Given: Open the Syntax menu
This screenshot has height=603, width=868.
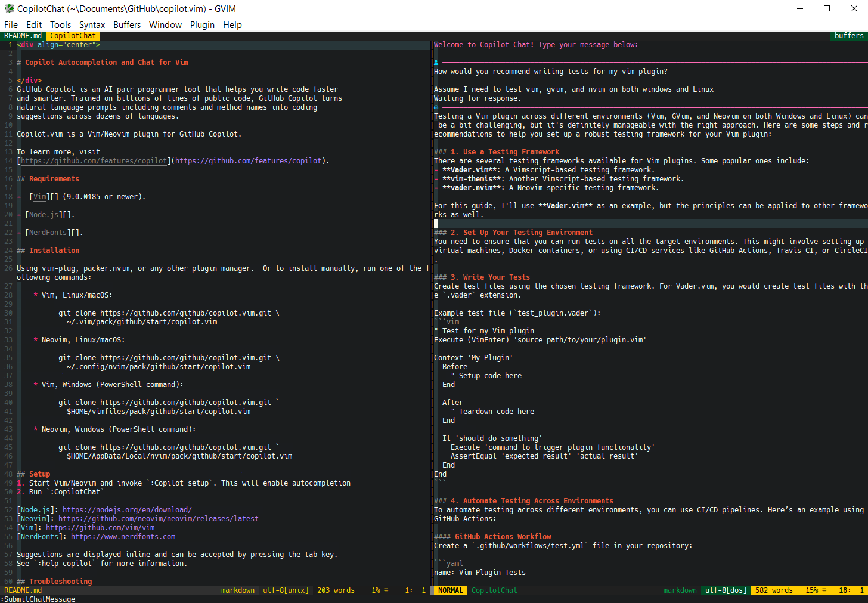Looking at the screenshot, I should [x=92, y=25].
